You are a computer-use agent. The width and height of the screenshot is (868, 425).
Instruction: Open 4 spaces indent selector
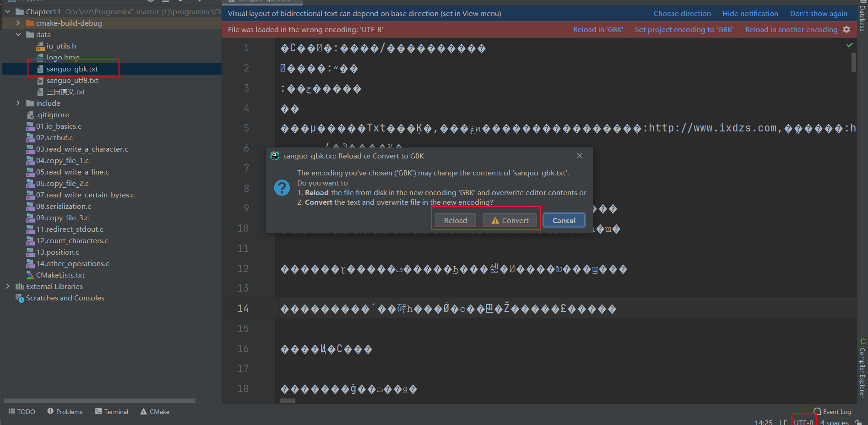[835, 422]
